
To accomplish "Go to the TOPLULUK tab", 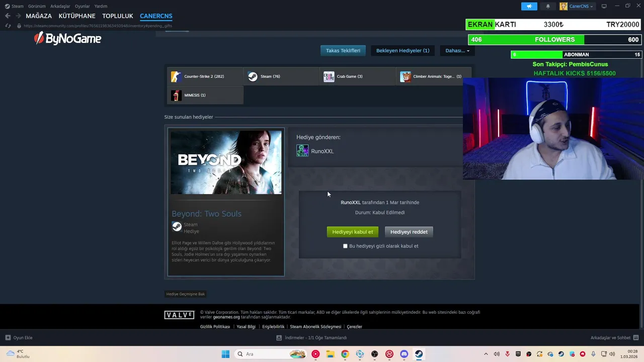I will [x=117, y=16].
